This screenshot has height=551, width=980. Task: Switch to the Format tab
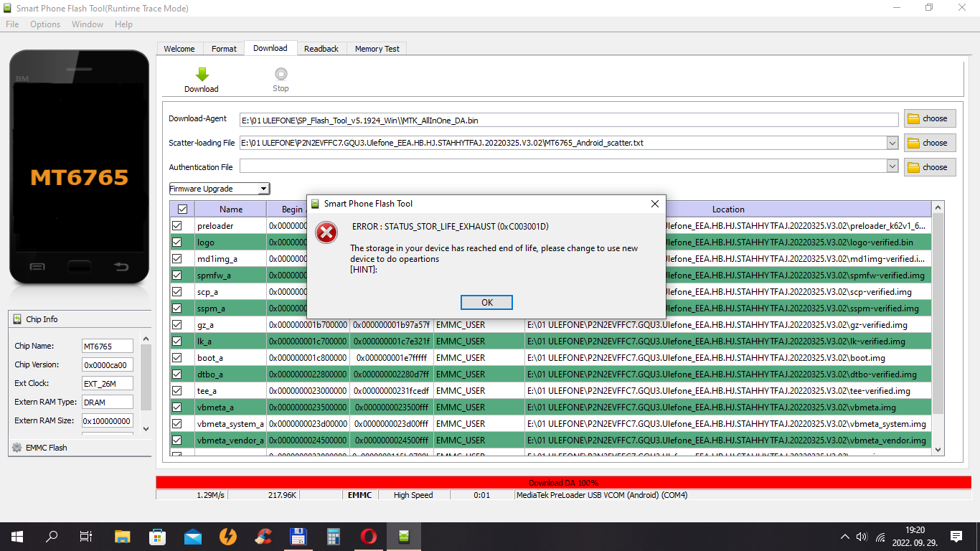224,49
